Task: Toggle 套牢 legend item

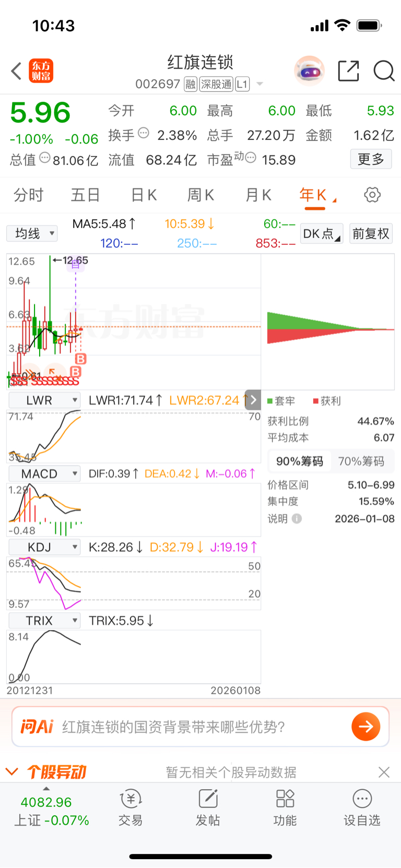Action: (x=281, y=401)
